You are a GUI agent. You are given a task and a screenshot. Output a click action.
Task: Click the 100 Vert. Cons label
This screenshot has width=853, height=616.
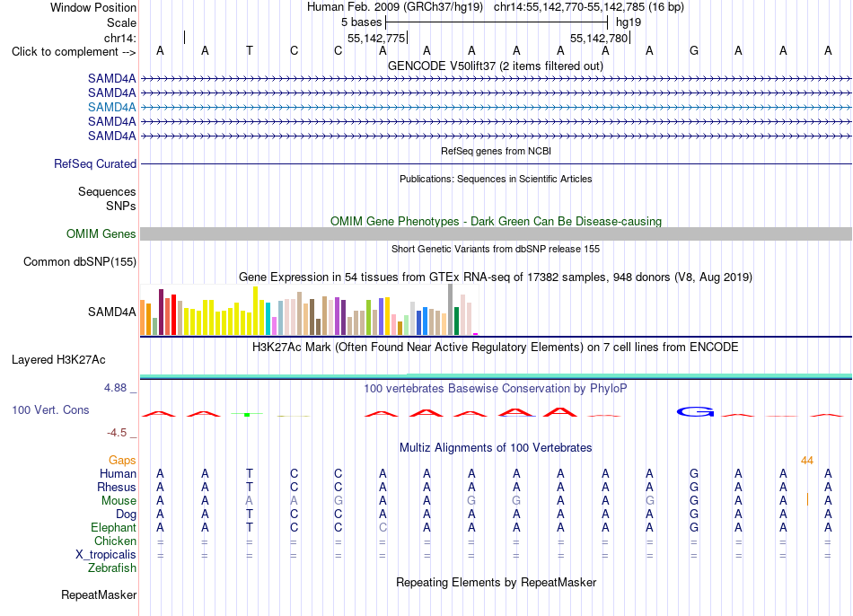(x=50, y=409)
